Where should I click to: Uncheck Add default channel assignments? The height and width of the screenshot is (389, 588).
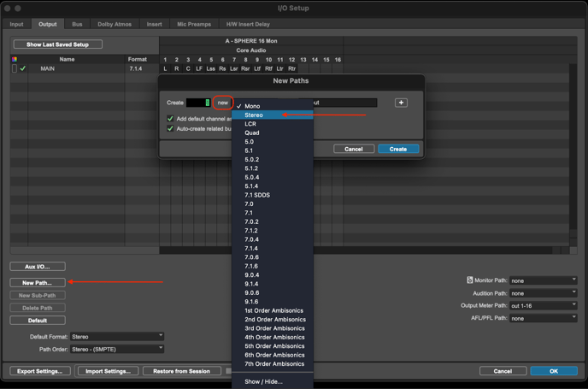tap(170, 119)
